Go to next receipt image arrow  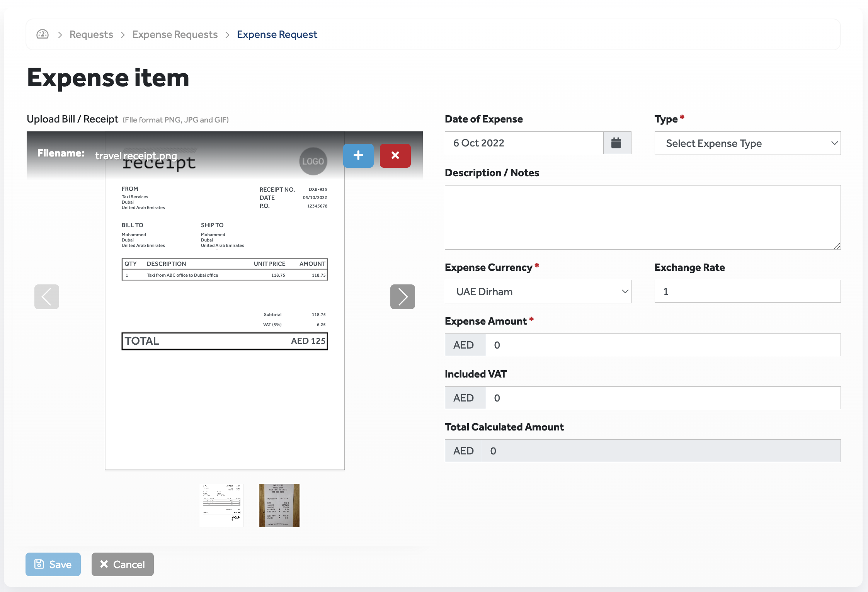402,297
